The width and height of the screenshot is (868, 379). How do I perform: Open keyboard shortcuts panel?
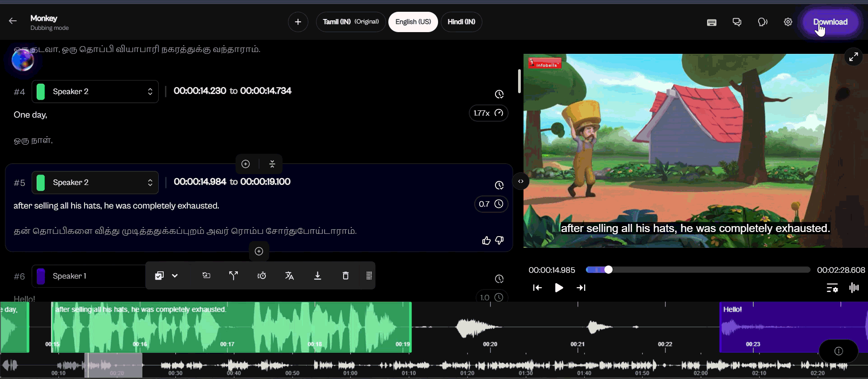point(712,22)
